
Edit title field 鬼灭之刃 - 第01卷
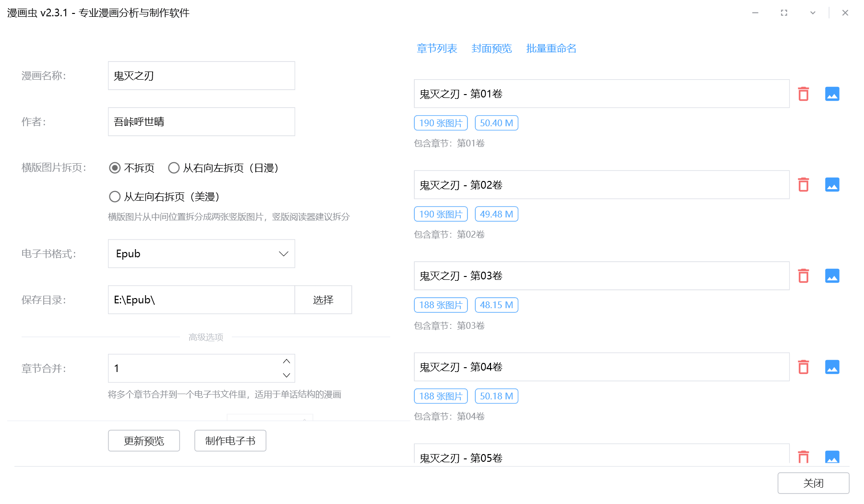(601, 94)
